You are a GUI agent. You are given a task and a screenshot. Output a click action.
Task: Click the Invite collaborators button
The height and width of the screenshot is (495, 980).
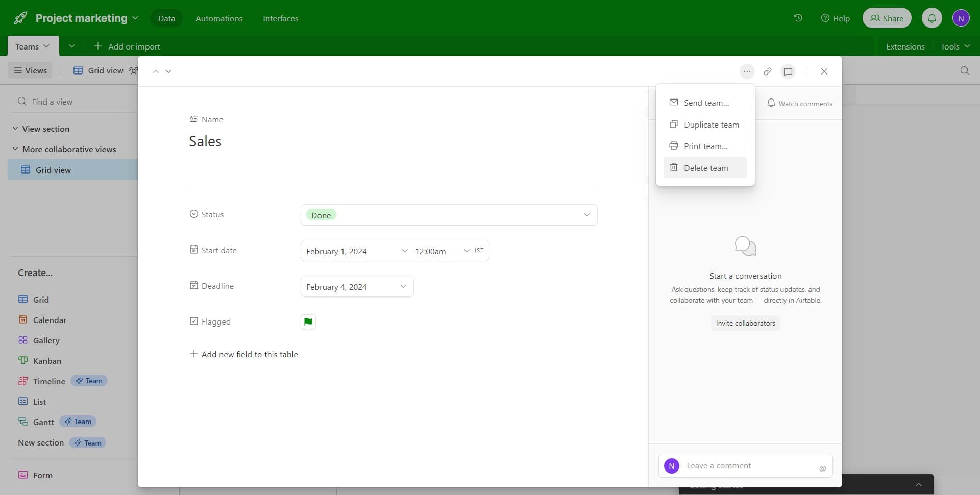point(745,323)
